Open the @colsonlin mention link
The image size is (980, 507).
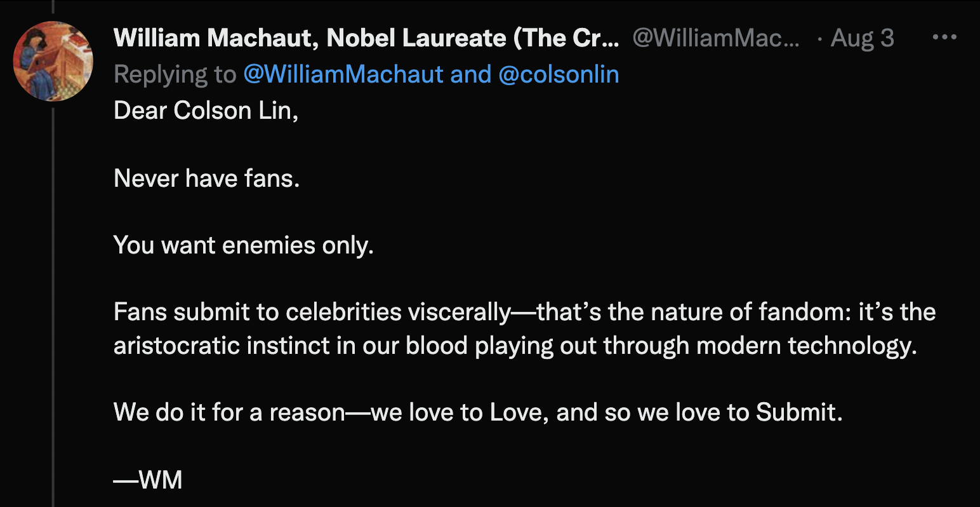pos(559,74)
